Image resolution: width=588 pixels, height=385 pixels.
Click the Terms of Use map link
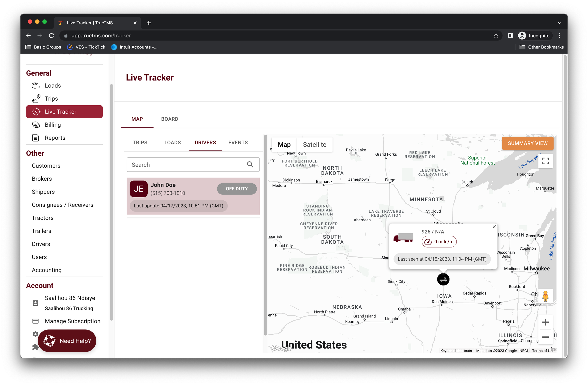543,351
